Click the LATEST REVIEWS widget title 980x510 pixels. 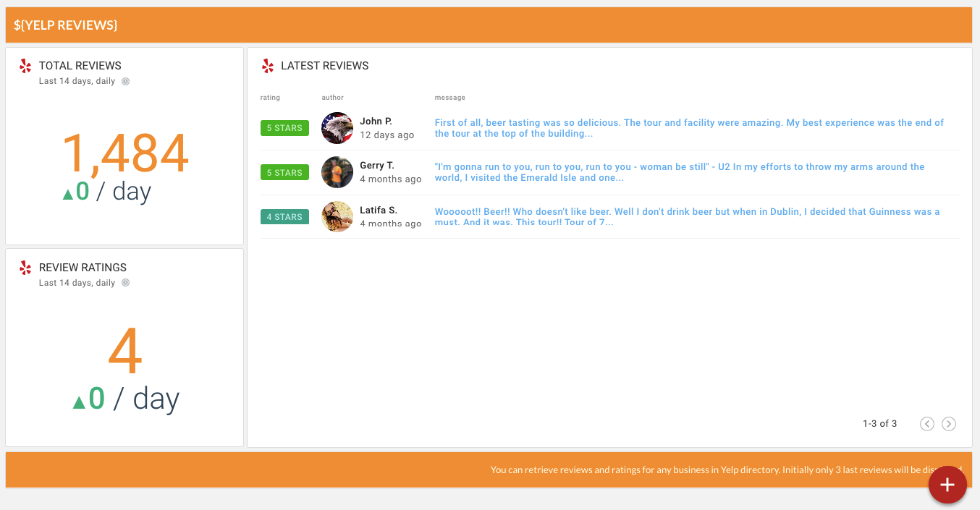pos(324,66)
